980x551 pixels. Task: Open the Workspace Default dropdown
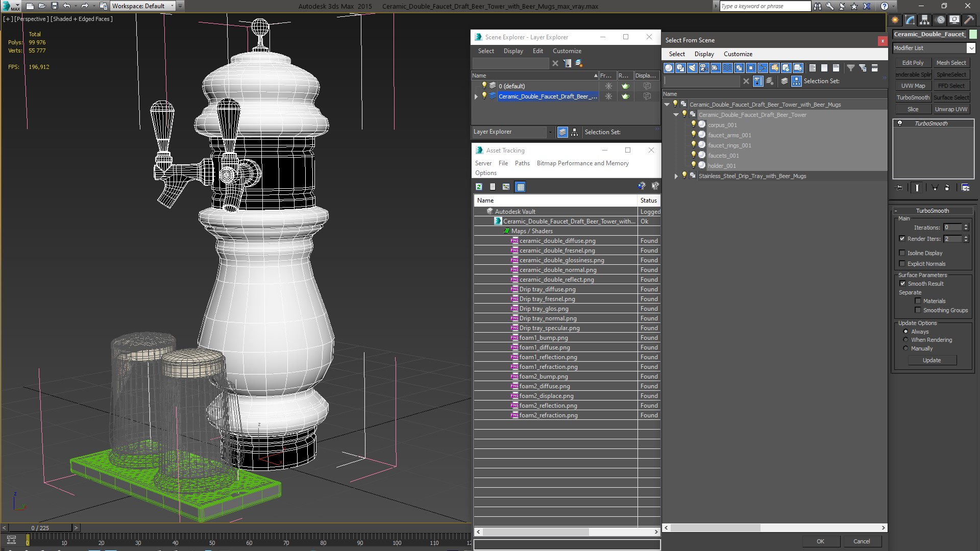(171, 6)
